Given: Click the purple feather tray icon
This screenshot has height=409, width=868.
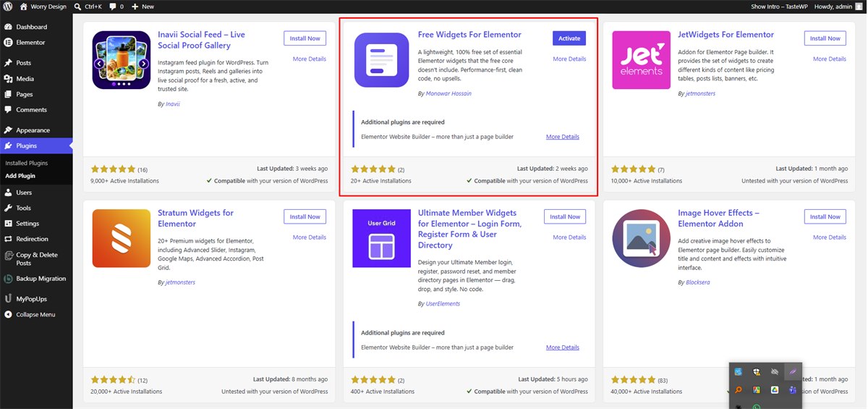Looking at the screenshot, I should [793, 371].
